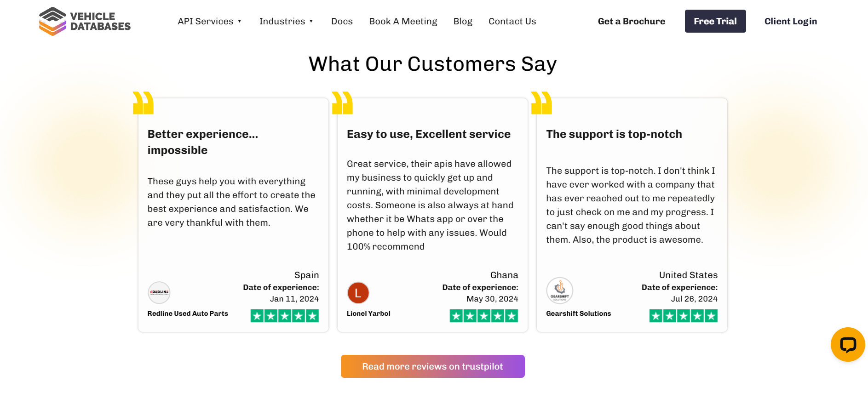The width and height of the screenshot is (868, 393).
Task: Click the 'The support is top-notch' review title
Action: pos(614,134)
